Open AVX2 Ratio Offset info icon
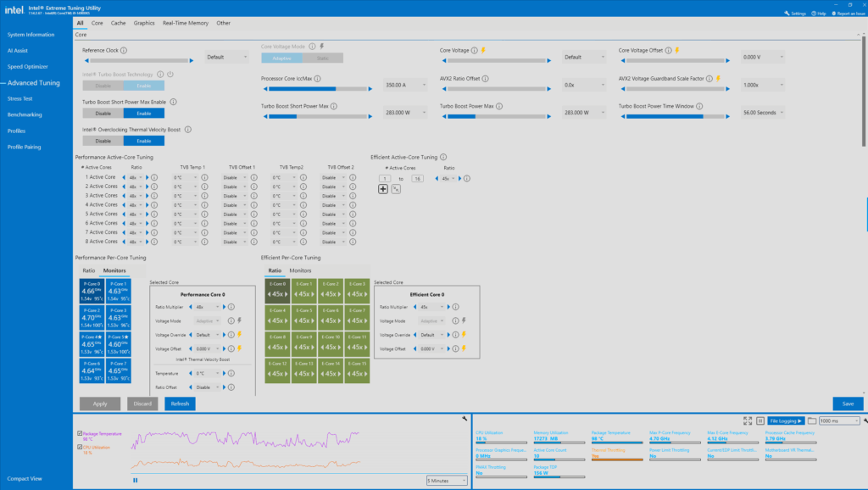 coord(485,79)
